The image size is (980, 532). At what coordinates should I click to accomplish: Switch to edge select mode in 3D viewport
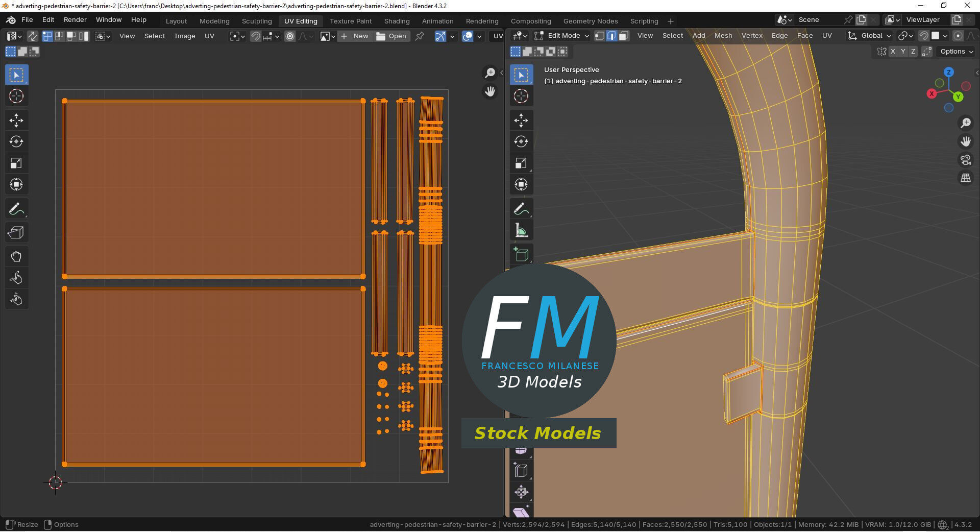pyautogui.click(x=611, y=36)
